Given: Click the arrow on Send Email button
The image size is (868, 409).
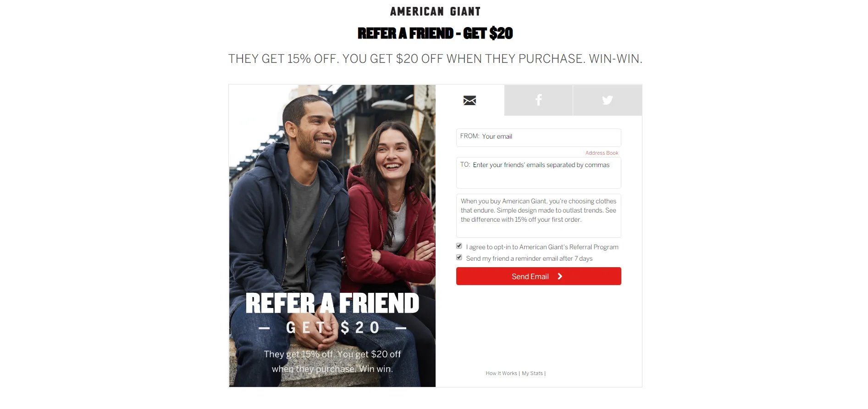Looking at the screenshot, I should click(x=560, y=276).
